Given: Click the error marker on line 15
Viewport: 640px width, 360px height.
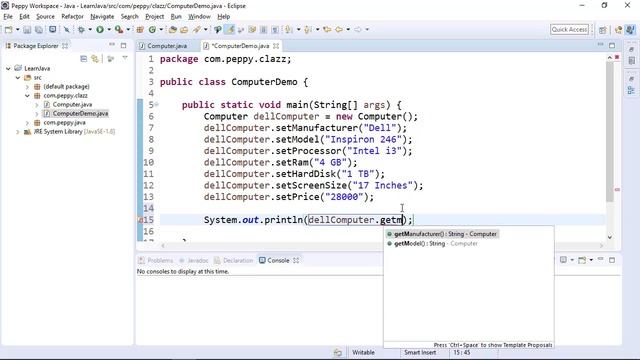Looking at the screenshot, I should pos(140,220).
